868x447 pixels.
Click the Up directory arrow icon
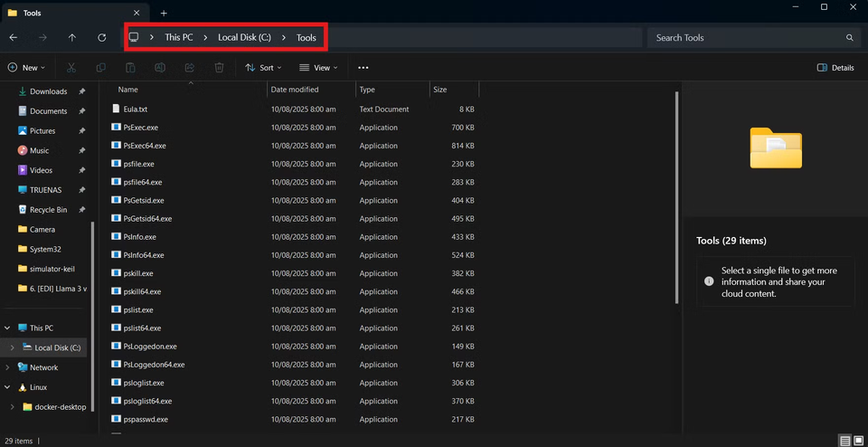[x=72, y=38]
